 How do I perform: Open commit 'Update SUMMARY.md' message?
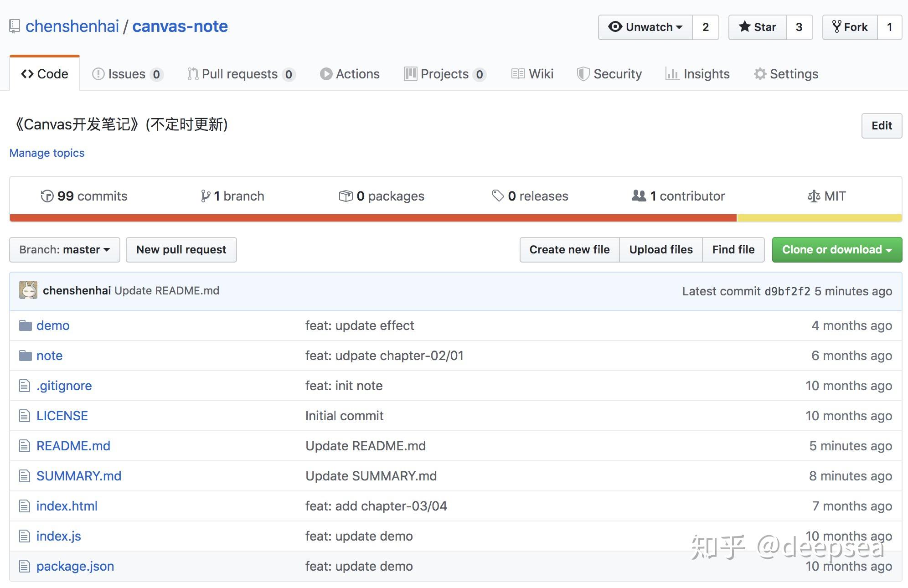pos(371,476)
